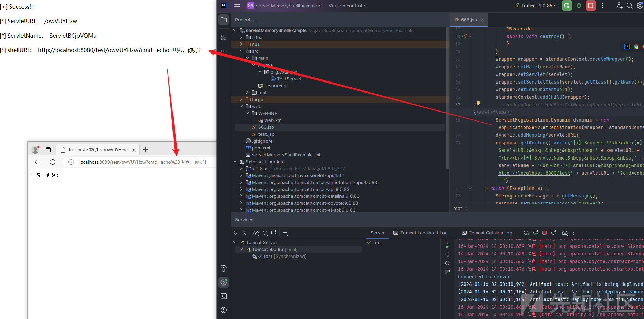Click the browser profile avatar
Image resolution: width=644 pixels, height=319 pixels.
point(35,150)
